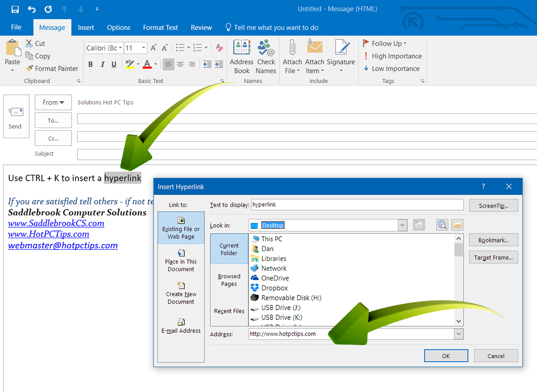Click the ScreenTip... button

[494, 205]
